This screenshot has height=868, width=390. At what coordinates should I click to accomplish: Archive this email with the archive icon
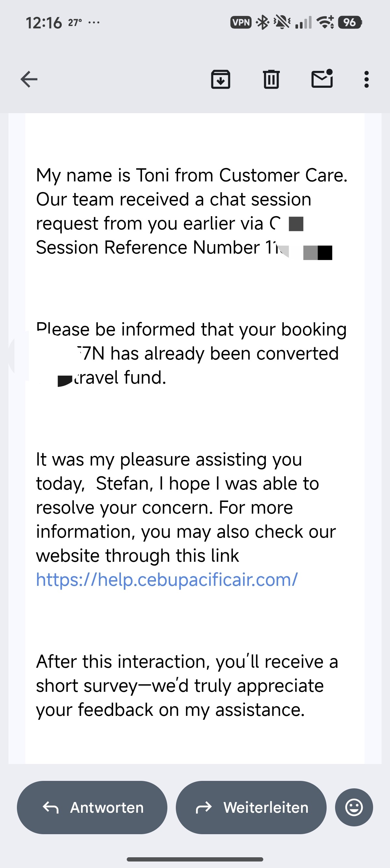(221, 80)
